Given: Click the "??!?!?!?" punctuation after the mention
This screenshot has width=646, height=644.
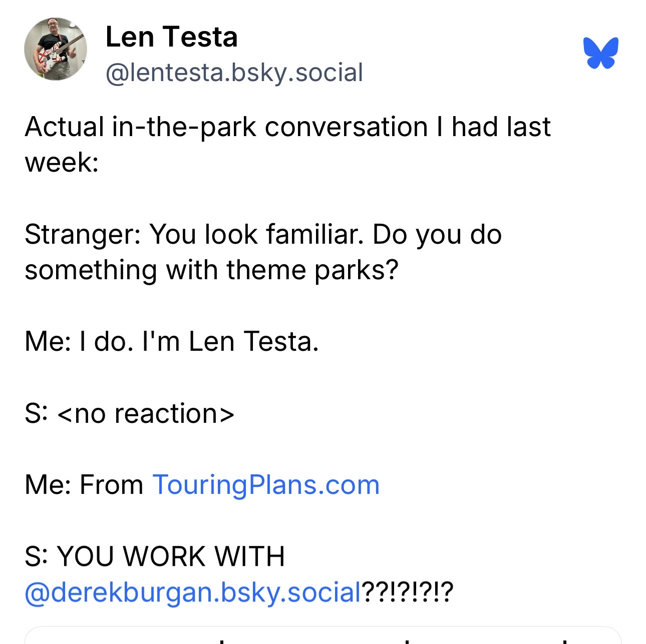Looking at the screenshot, I should click(408, 592).
